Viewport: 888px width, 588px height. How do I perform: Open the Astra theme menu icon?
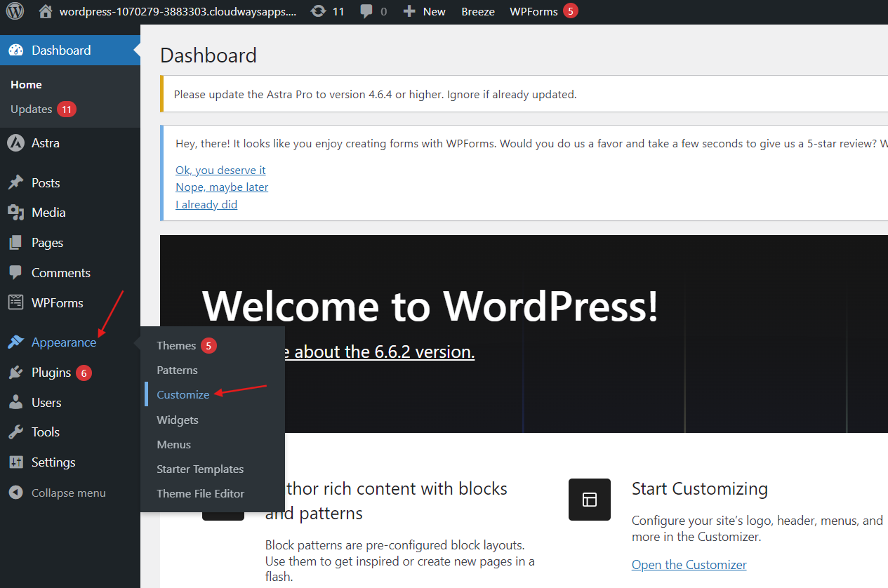tap(15, 142)
